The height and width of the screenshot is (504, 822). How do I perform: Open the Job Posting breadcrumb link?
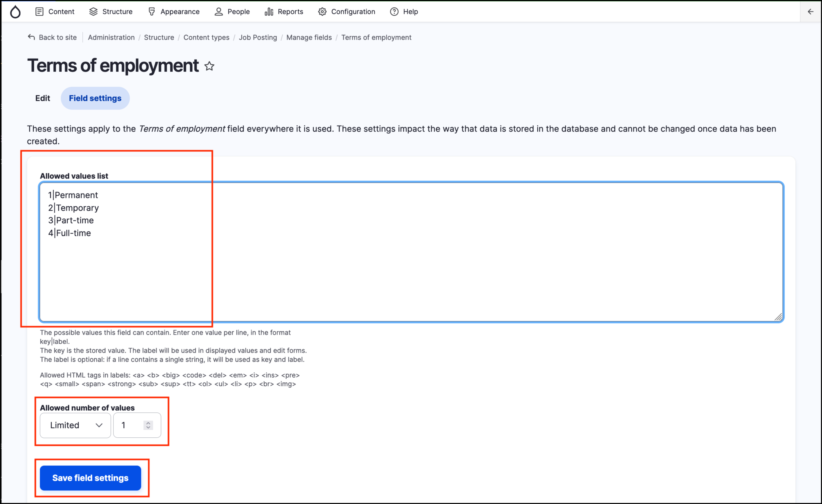[258, 37]
